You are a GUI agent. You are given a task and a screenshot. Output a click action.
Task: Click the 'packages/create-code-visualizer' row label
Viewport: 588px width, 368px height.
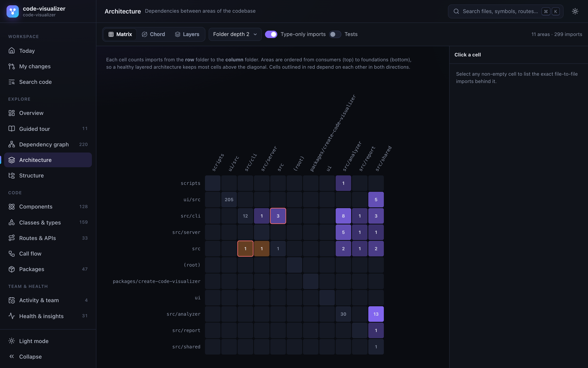coord(156,281)
